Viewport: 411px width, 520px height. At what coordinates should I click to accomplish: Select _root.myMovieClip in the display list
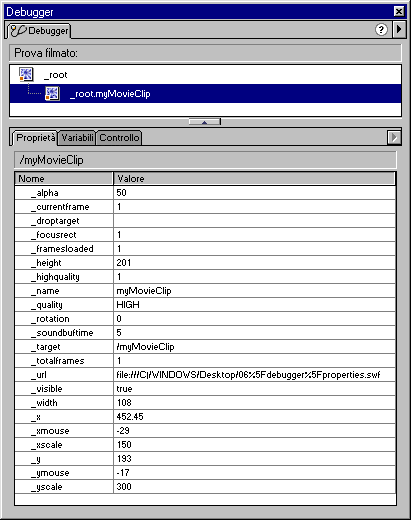[x=205, y=94]
